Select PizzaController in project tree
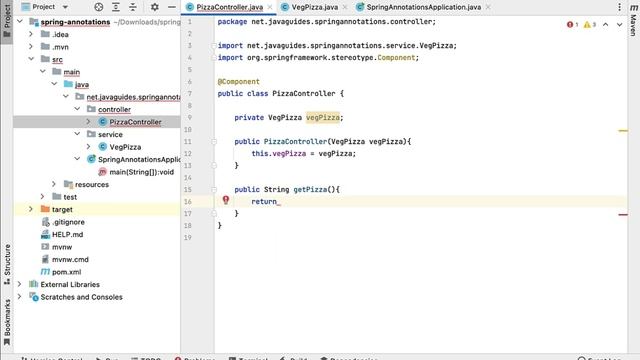Image resolution: width=640 pixels, height=360 pixels. pyautogui.click(x=135, y=122)
